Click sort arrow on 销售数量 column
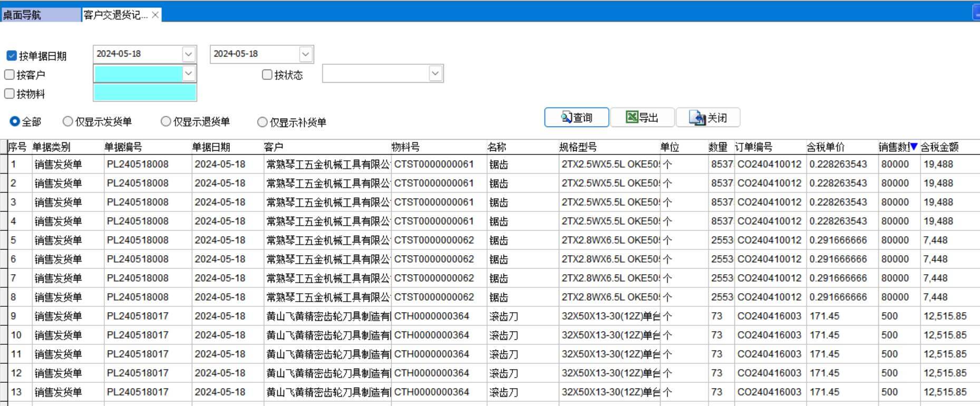This screenshot has height=406, width=980. [x=914, y=147]
